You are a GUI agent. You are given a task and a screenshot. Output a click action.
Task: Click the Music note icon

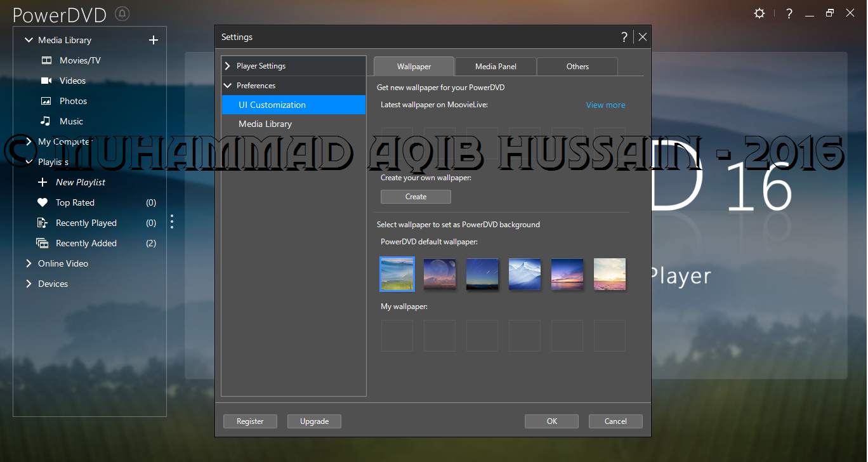tap(45, 121)
